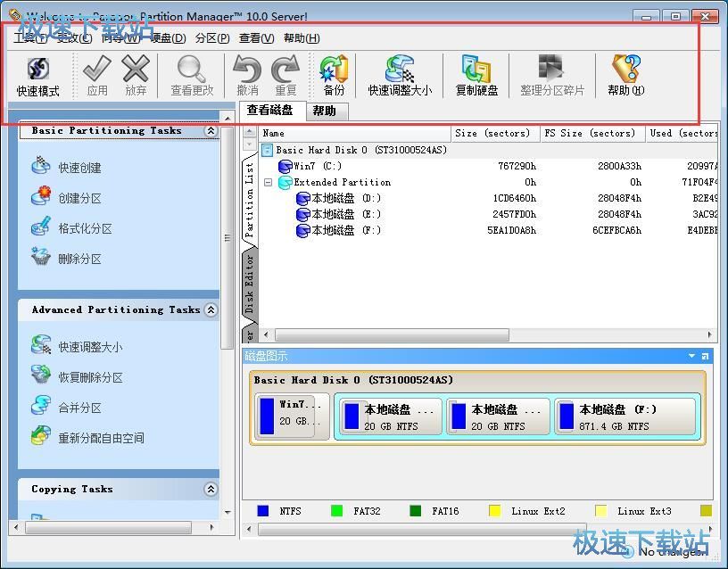This screenshot has width=728, height=569.
Task: Open the 更改(C) menu
Action: [x=74, y=38]
